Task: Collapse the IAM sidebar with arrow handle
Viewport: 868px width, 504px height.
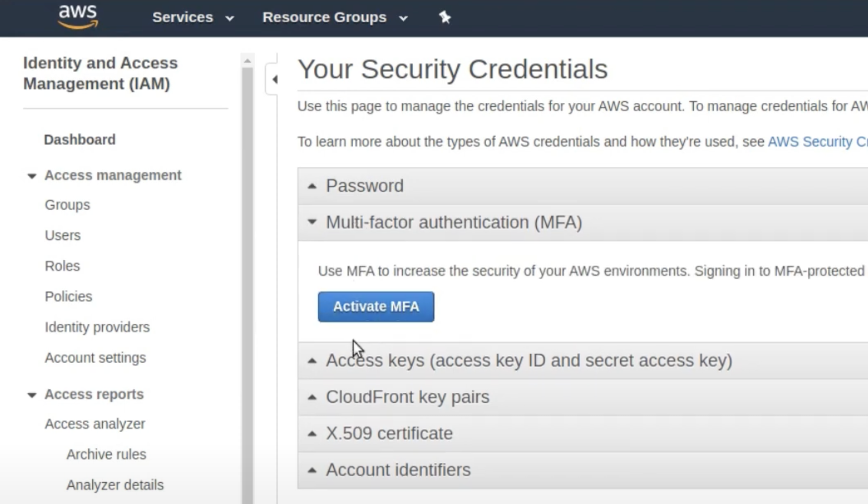Action: pyautogui.click(x=273, y=79)
